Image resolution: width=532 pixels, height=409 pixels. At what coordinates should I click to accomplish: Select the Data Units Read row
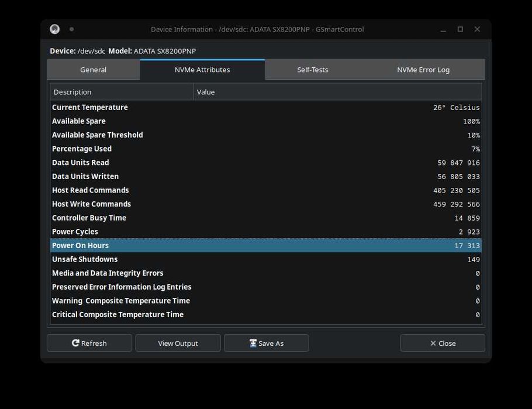tap(265, 163)
